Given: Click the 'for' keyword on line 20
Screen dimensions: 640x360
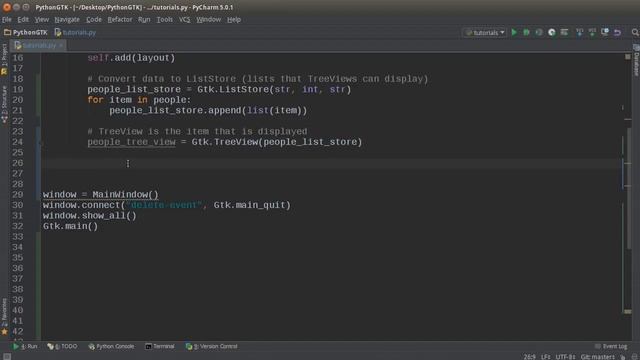Looking at the screenshot, I should [x=95, y=100].
